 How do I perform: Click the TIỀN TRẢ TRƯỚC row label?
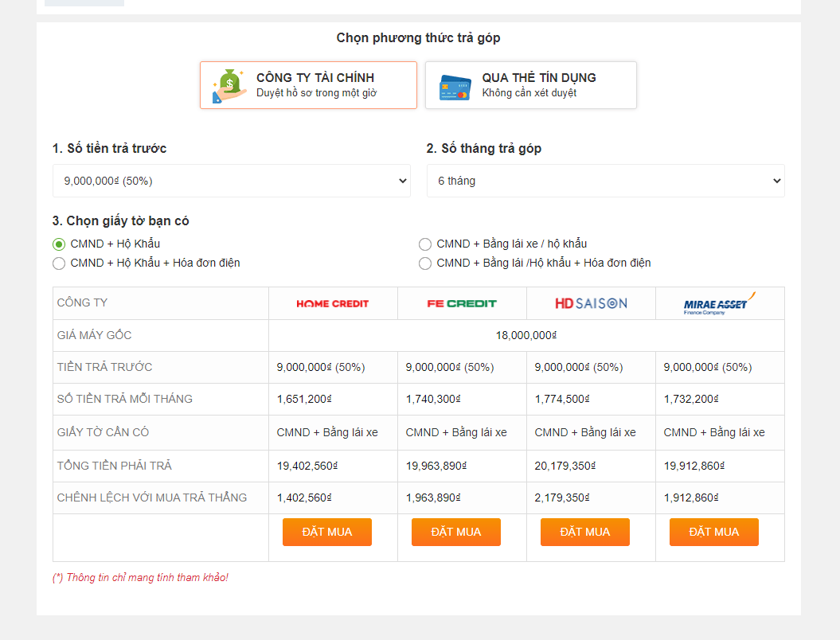pyautogui.click(x=104, y=367)
